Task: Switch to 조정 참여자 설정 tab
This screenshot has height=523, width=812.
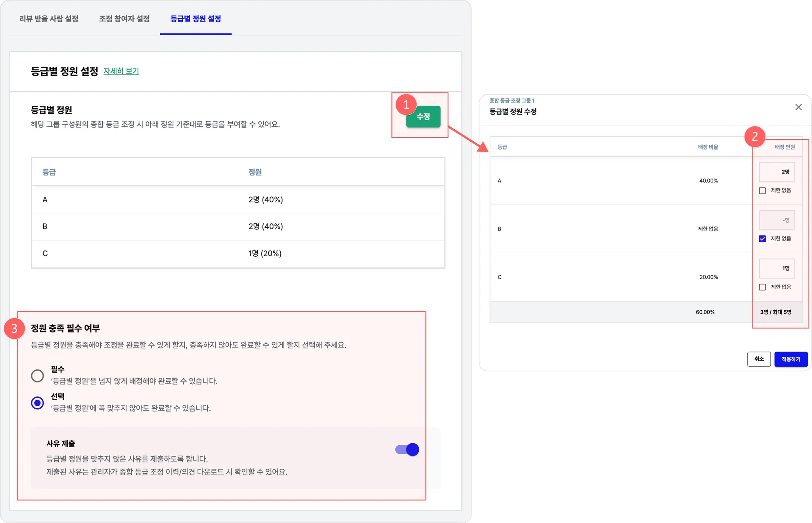Action: click(124, 19)
